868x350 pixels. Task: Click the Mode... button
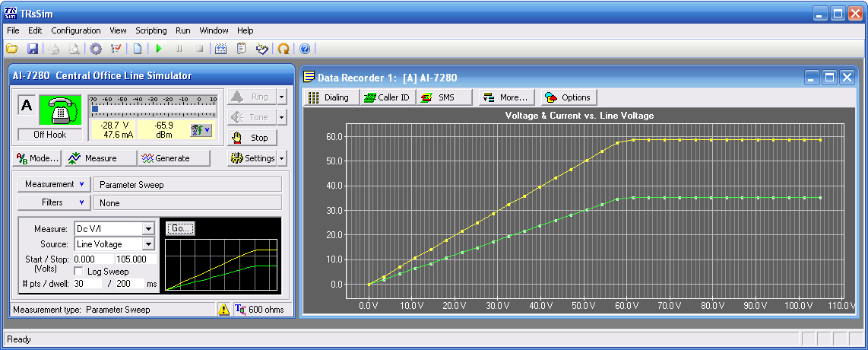[38, 158]
